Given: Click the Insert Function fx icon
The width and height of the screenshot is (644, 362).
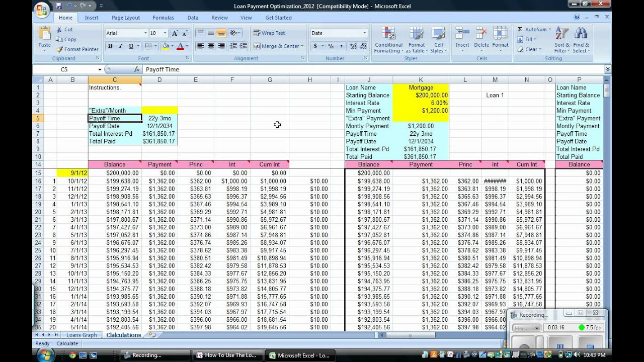Looking at the screenshot, I should [136, 69].
